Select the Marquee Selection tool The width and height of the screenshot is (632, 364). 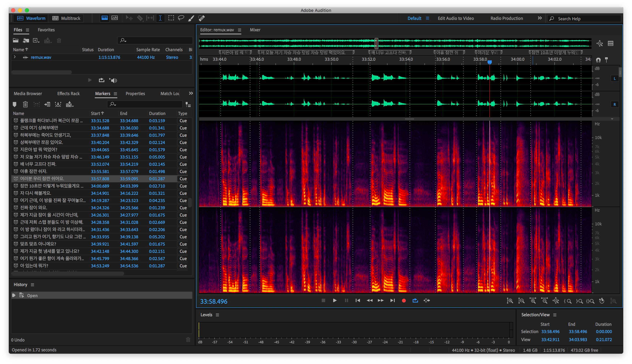[171, 18]
